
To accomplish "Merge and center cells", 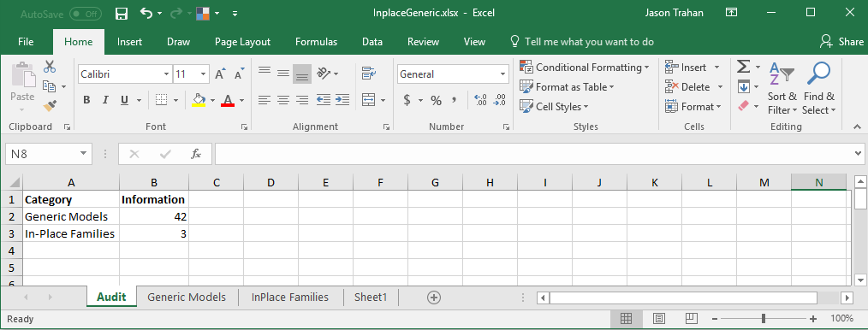I will 369,100.
